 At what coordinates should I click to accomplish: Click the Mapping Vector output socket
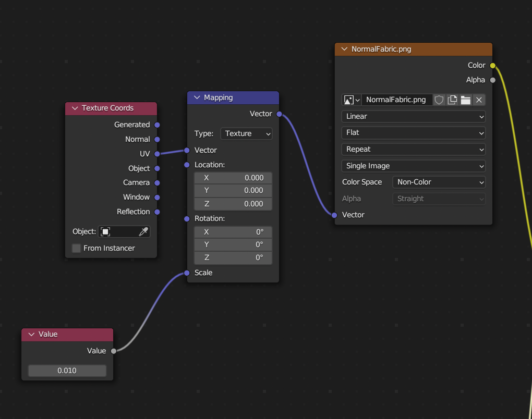pos(279,114)
